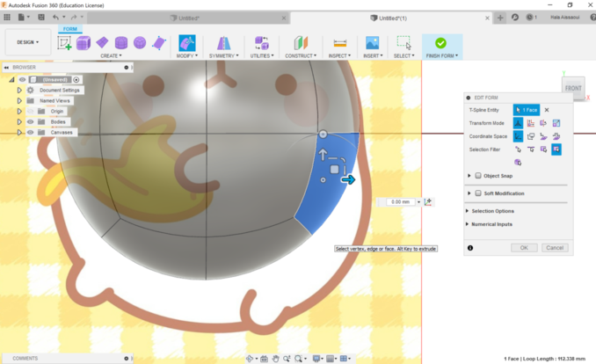Image resolution: width=596 pixels, height=364 pixels.
Task: Click the Insert canvas image icon
Action: coord(373,43)
